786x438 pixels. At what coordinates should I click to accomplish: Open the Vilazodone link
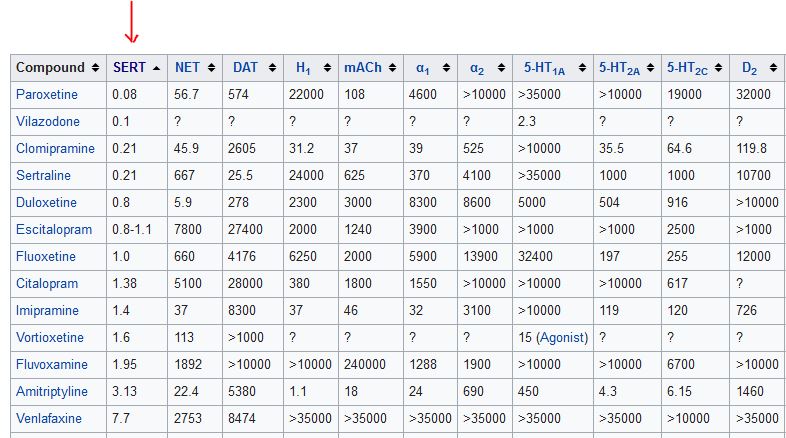pos(48,122)
